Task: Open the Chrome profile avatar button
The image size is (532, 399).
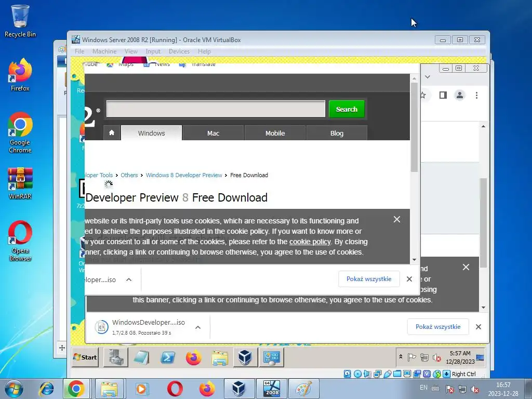Action: point(460,95)
